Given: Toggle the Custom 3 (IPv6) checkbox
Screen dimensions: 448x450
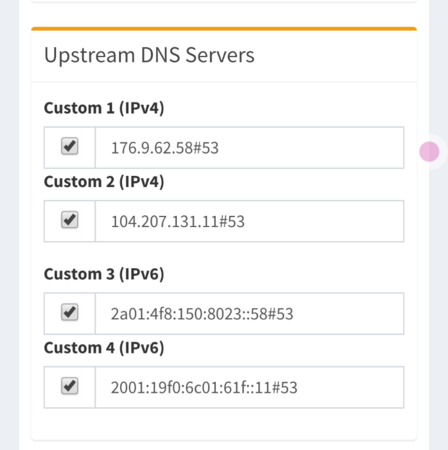Looking at the screenshot, I should 70,312.
